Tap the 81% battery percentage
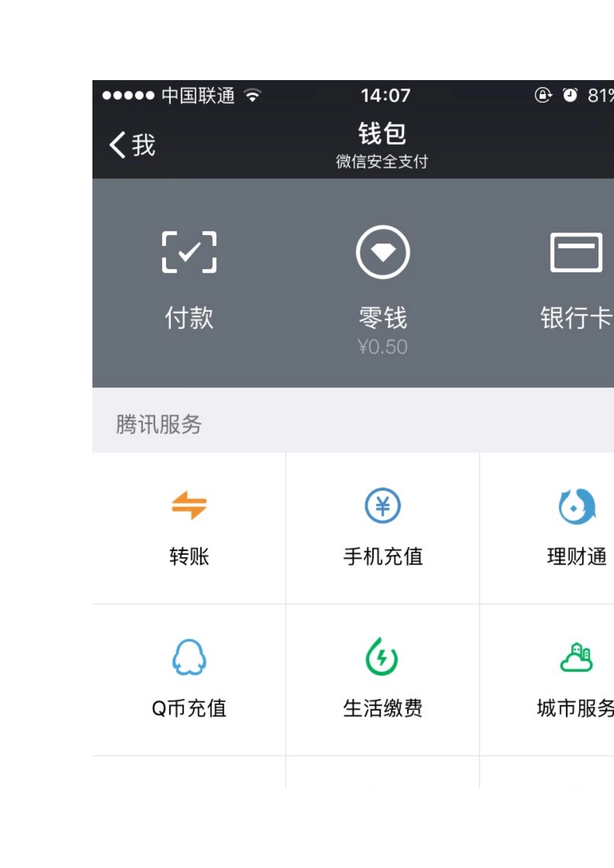Viewport: 614px width, 868px height. [x=600, y=96]
